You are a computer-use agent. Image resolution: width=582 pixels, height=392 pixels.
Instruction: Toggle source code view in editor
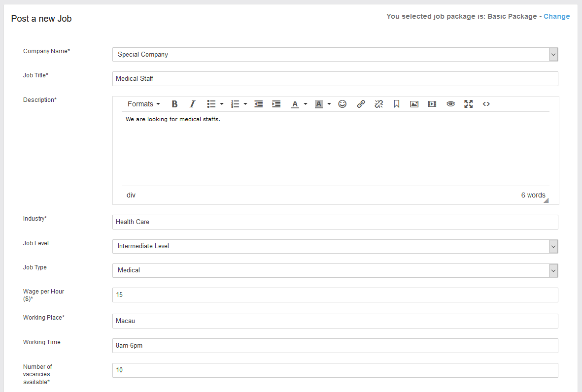click(486, 104)
